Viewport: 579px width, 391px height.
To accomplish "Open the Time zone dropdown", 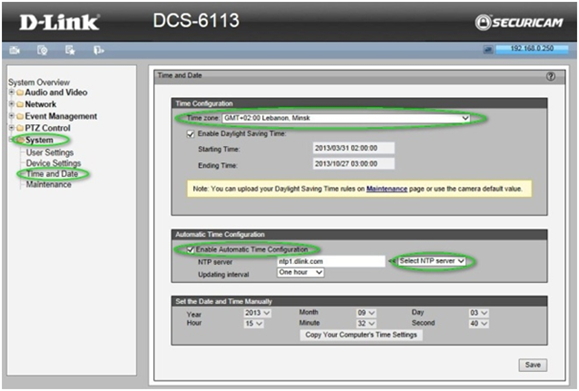I will click(346, 118).
